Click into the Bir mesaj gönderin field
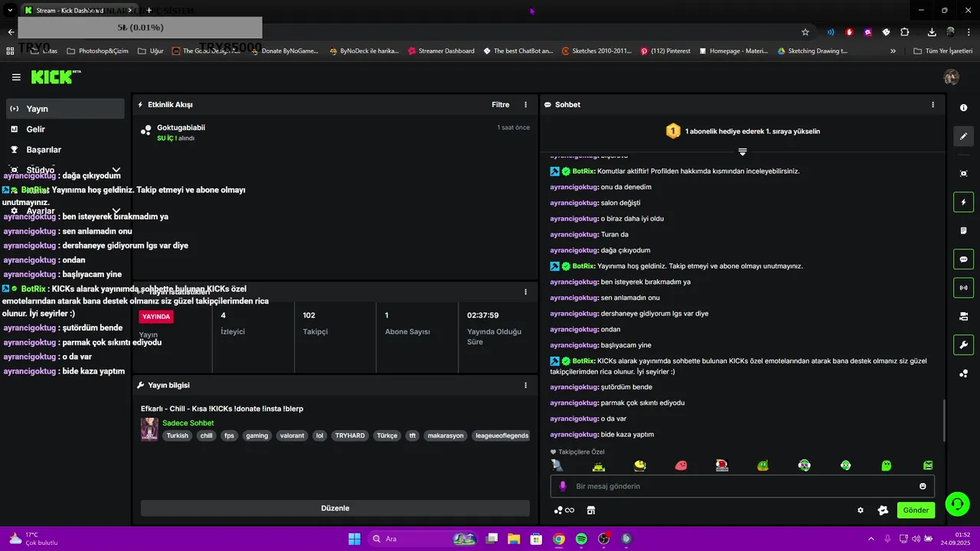This screenshot has width=980, height=551. [x=742, y=486]
